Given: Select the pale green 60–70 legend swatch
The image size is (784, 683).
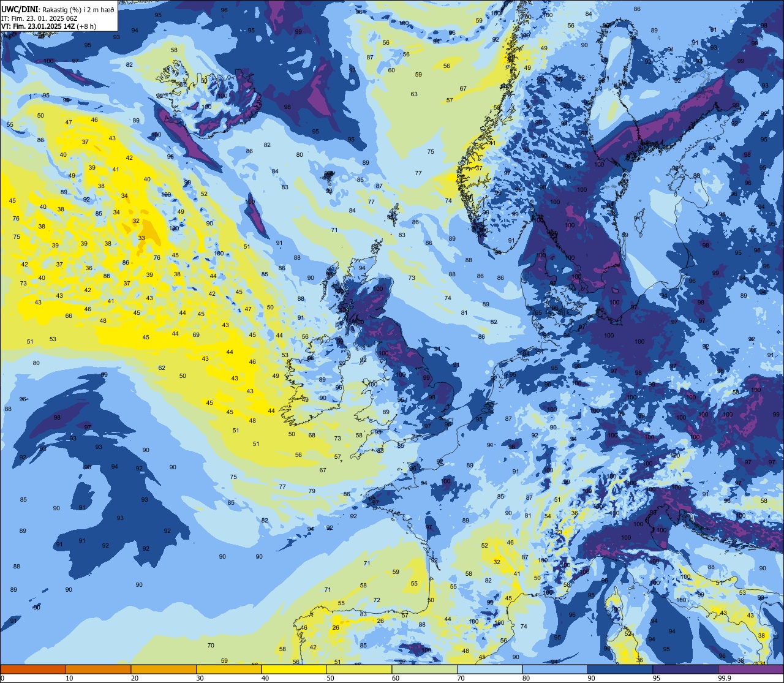Looking at the screenshot, I should [x=424, y=669].
